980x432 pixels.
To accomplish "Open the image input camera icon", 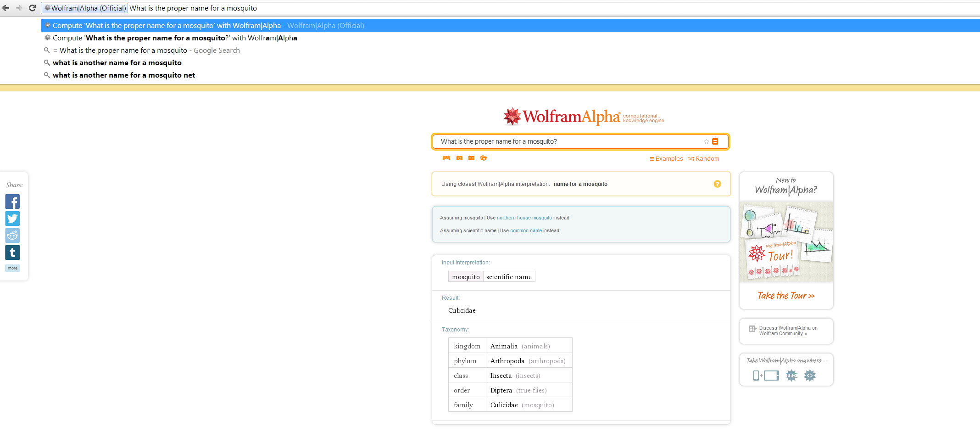I will point(459,158).
